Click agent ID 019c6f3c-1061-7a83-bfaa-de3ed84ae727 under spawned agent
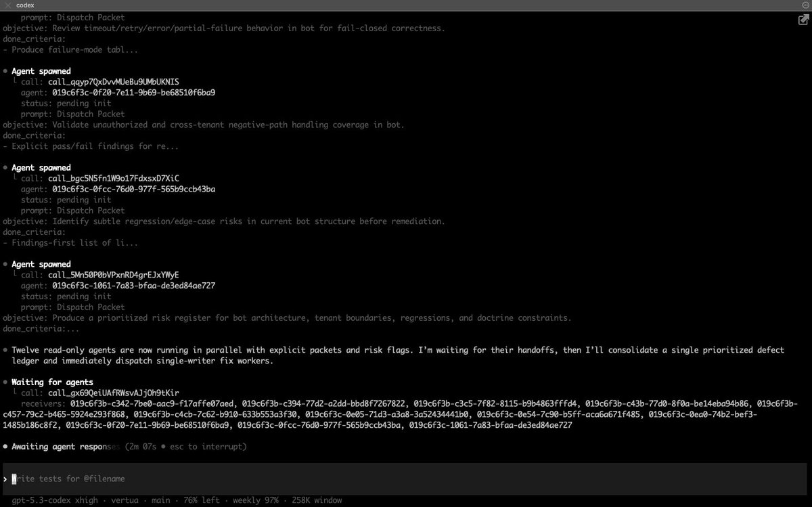The image size is (812, 507). click(133, 286)
